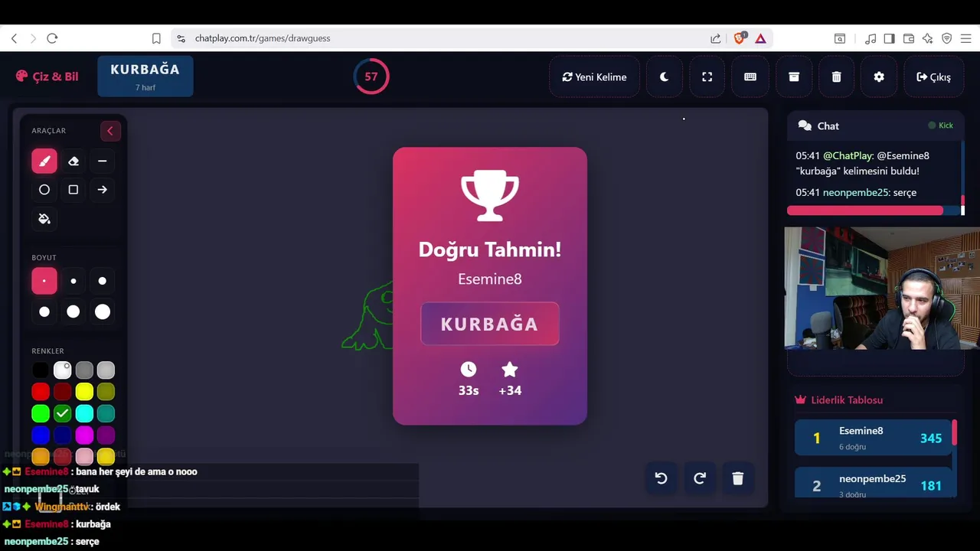980x551 pixels.
Task: Choose the fourth brush size
Action: click(44, 311)
